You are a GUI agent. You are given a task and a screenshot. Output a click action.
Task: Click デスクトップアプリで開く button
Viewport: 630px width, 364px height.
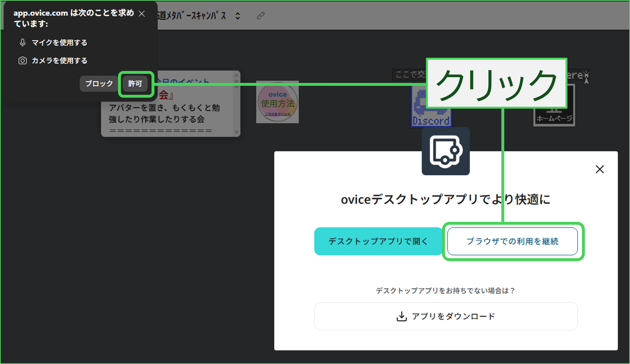[x=378, y=241]
